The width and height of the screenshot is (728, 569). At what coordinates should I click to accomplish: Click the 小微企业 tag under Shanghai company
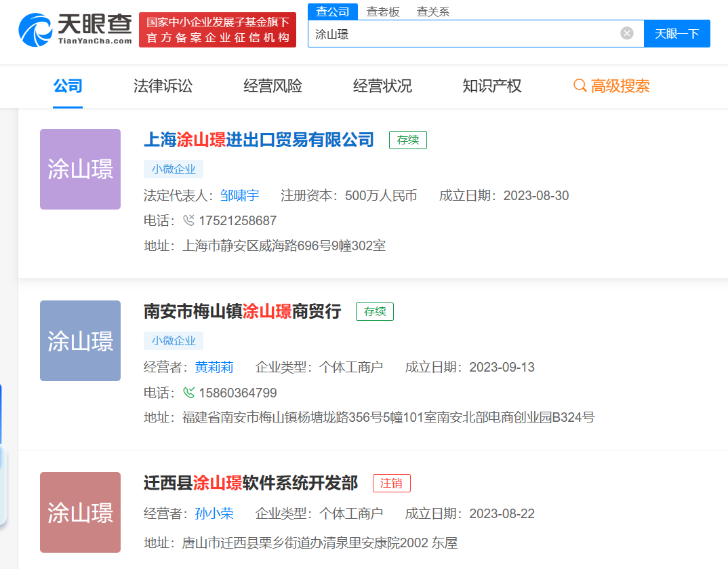[174, 169]
